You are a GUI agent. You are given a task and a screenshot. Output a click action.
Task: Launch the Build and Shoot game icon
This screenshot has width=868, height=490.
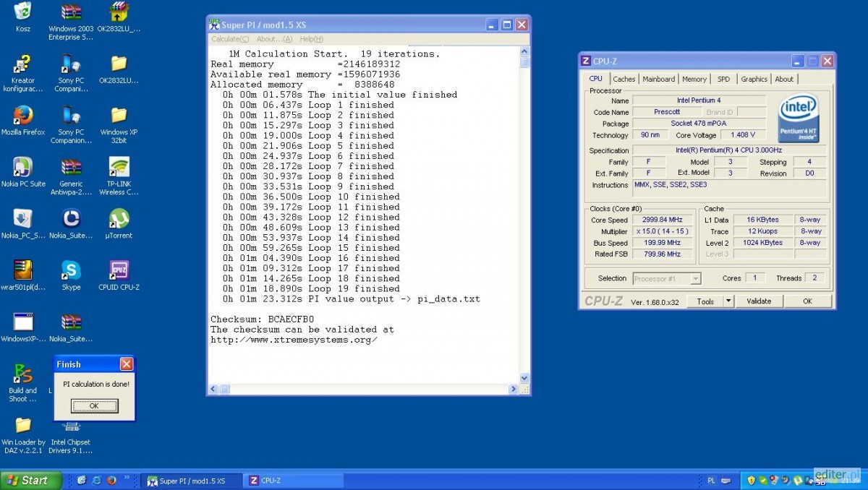click(x=22, y=374)
